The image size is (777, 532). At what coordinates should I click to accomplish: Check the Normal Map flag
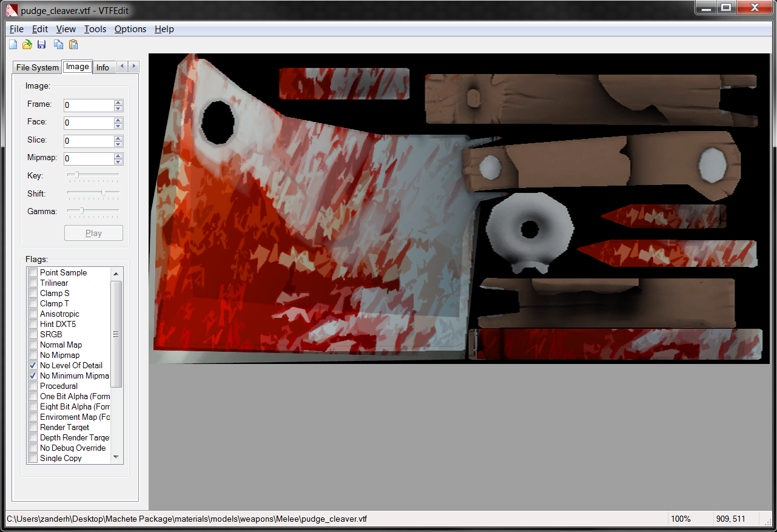click(x=33, y=345)
